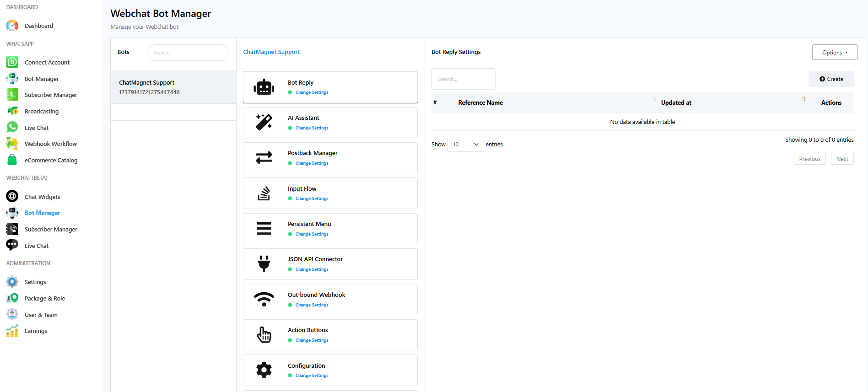Click Change Settings under AI Assistant
The image size is (868, 392).
tap(312, 128)
